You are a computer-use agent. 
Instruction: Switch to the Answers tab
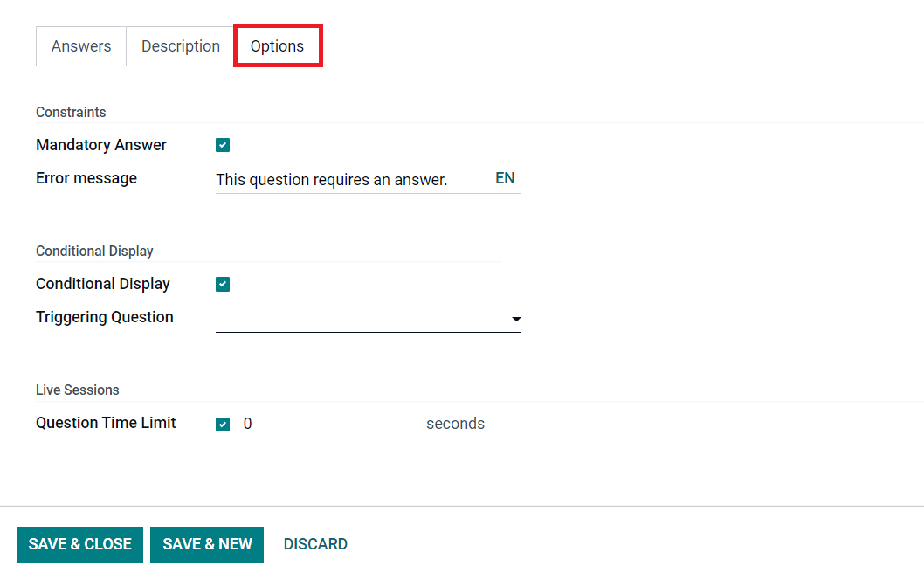pos(81,46)
